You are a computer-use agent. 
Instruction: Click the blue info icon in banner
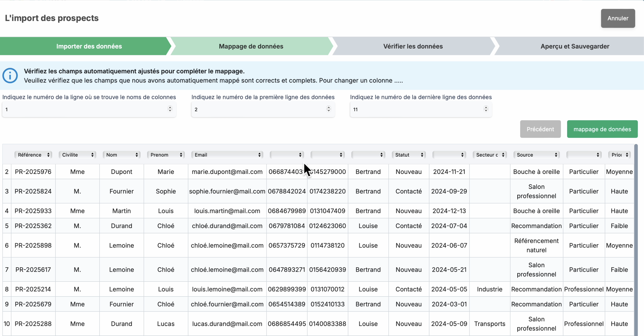point(10,75)
